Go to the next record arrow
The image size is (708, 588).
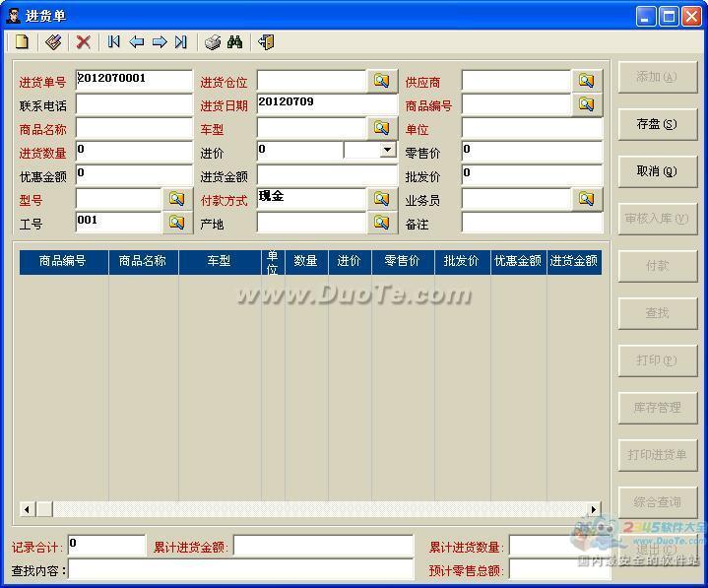[x=160, y=42]
